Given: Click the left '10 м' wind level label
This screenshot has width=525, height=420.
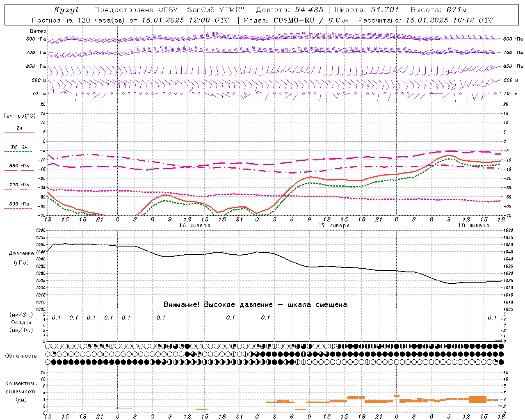Looking at the screenshot, I should tap(39, 94).
